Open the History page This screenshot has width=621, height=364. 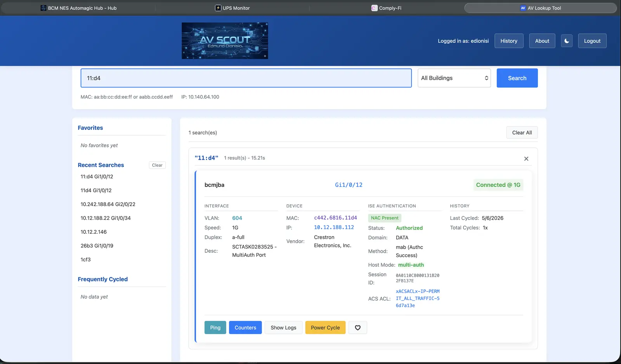click(509, 41)
